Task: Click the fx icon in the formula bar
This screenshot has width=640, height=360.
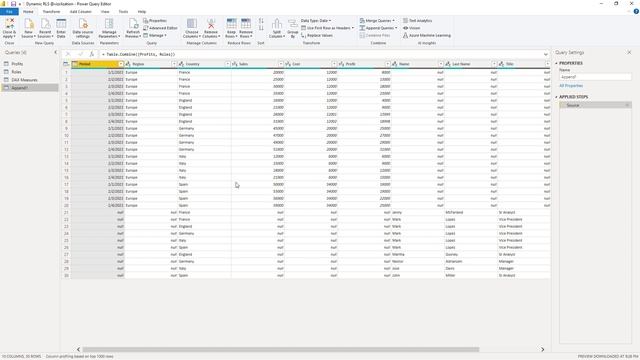Action: [91, 54]
